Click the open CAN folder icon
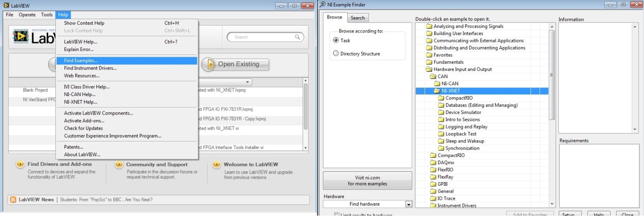This screenshot has width=644, height=216. click(x=433, y=77)
